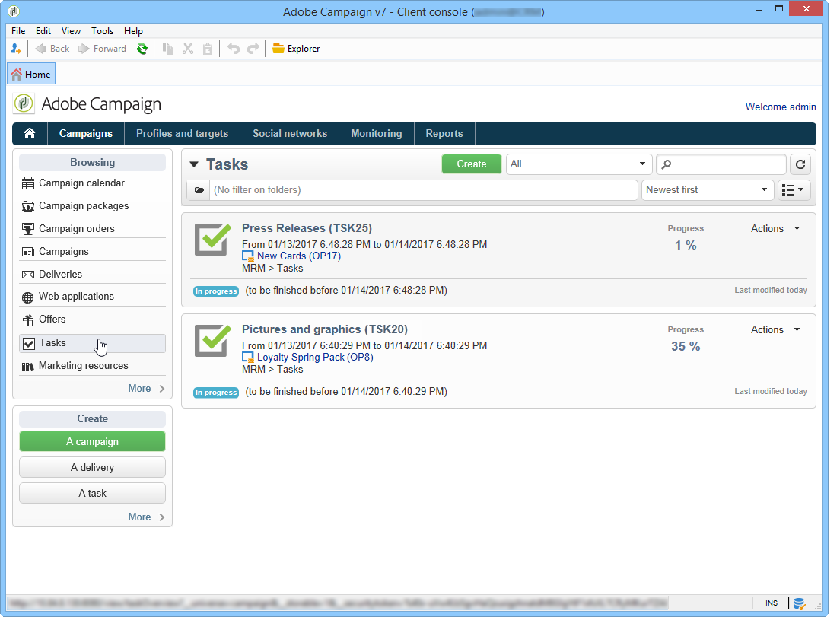Image resolution: width=840 pixels, height=636 pixels.
Task: Click the No filter on folders field
Action: [x=423, y=190]
